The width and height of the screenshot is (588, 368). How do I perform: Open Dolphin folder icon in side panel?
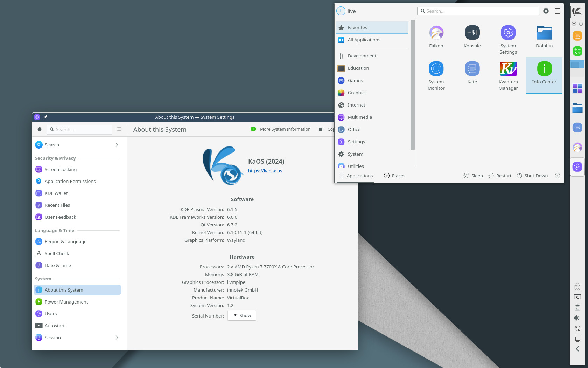click(x=577, y=108)
